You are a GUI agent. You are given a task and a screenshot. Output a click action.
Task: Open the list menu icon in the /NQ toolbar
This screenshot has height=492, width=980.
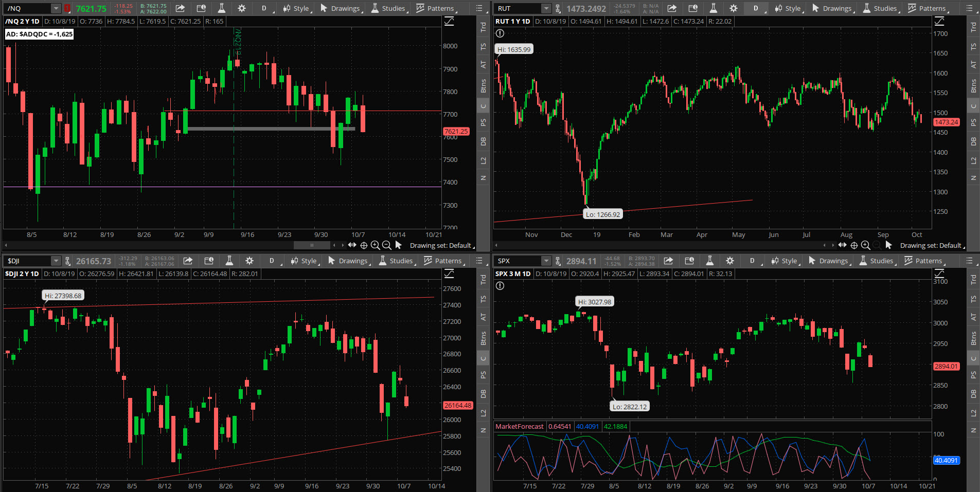tap(479, 8)
